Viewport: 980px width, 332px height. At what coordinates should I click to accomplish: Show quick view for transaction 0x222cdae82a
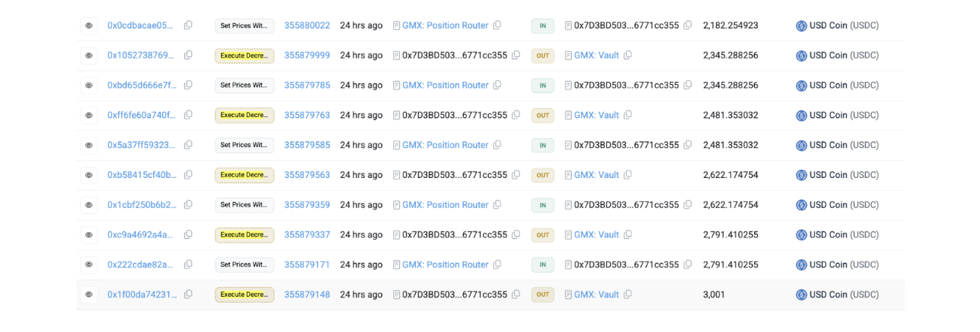click(89, 264)
